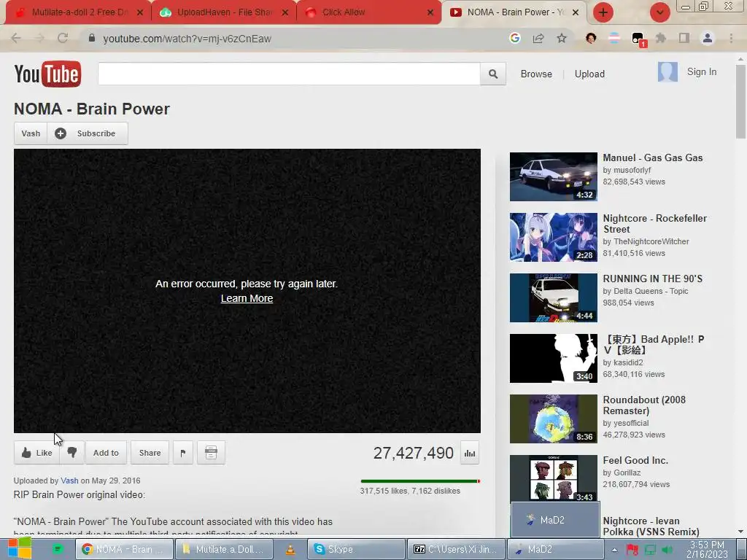Click in the YouTube search field
Viewport: 747px width, 560px height.
click(289, 74)
